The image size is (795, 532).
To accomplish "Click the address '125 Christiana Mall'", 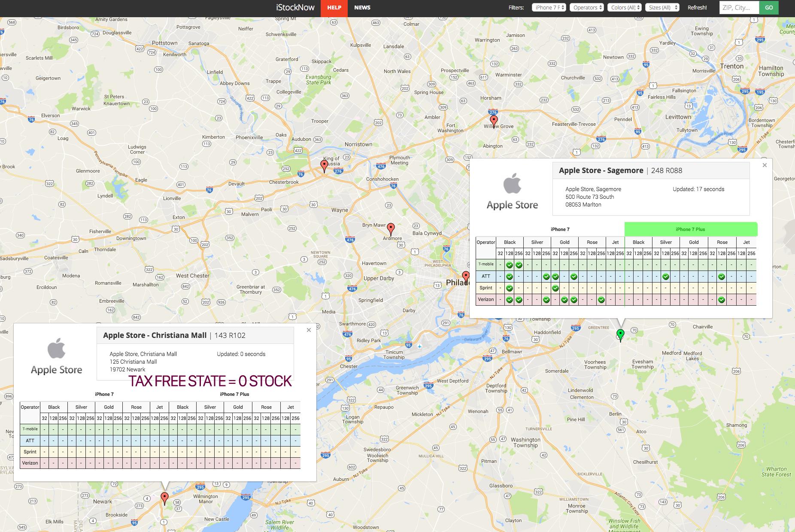I will [x=133, y=362].
